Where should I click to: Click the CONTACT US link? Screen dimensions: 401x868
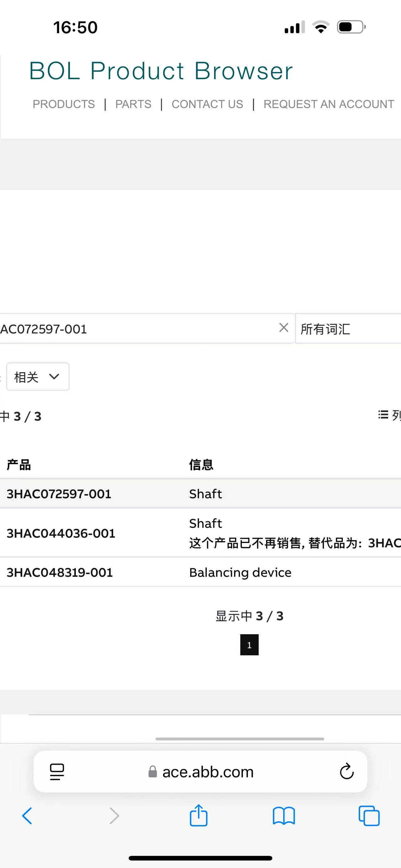(207, 104)
